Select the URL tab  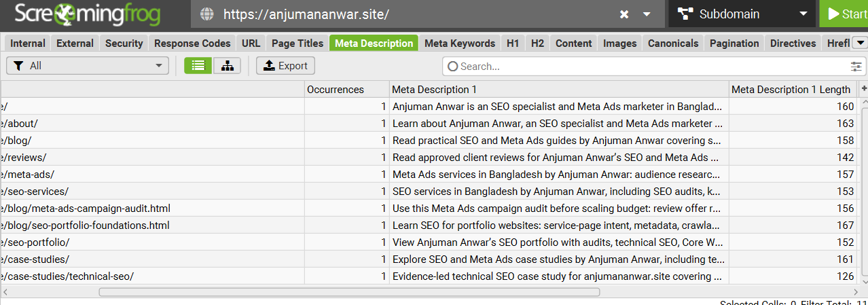[251, 43]
